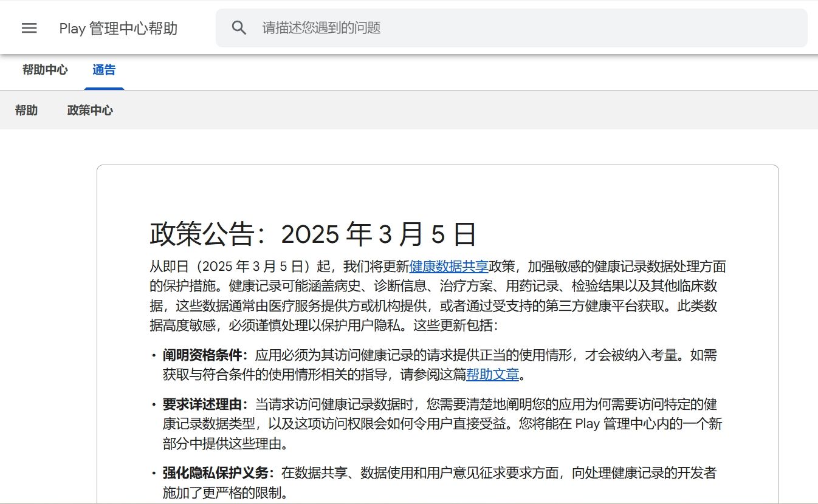Click the bold text '强化隐私保护义务'
The height and width of the screenshot is (504, 818).
point(215,473)
